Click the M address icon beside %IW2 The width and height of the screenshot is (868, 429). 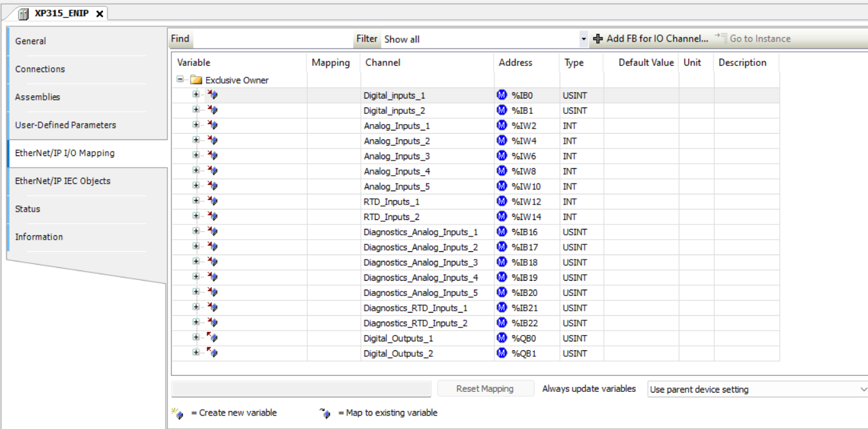tap(501, 125)
